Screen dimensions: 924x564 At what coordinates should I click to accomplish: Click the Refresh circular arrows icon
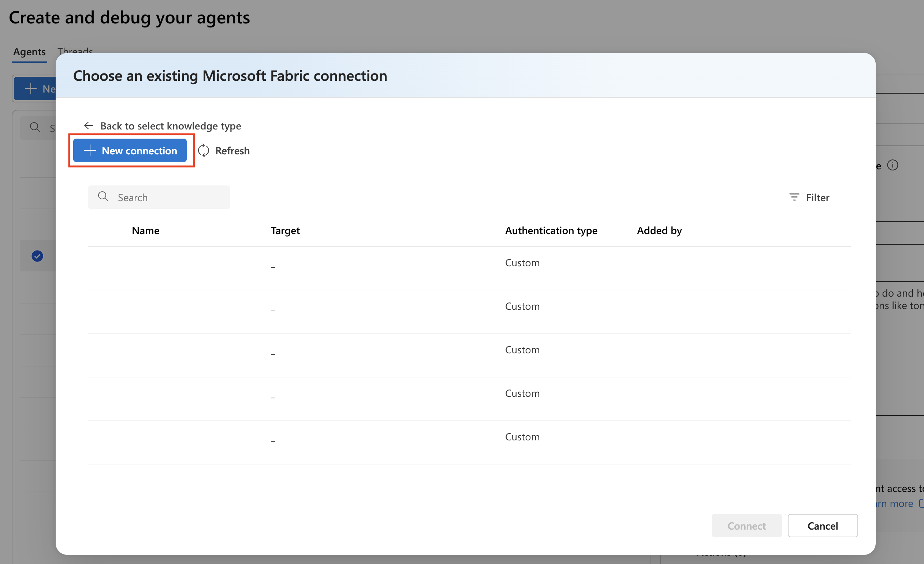[x=204, y=151]
